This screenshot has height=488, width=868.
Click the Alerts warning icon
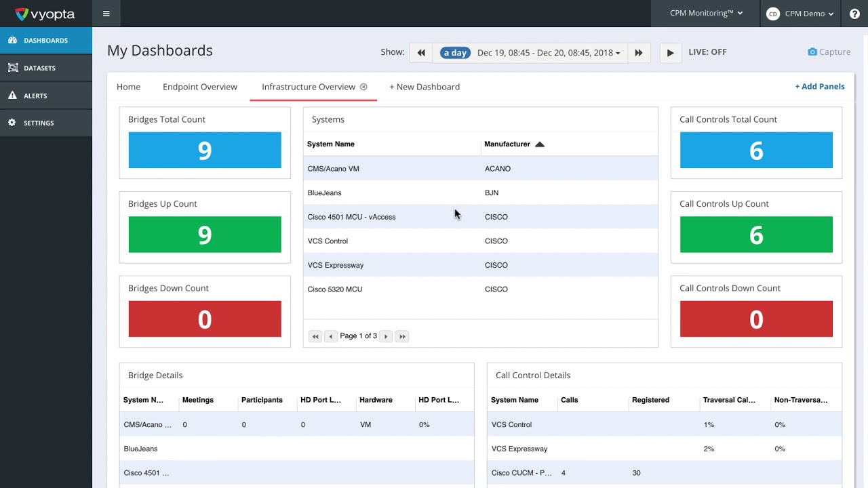12,96
